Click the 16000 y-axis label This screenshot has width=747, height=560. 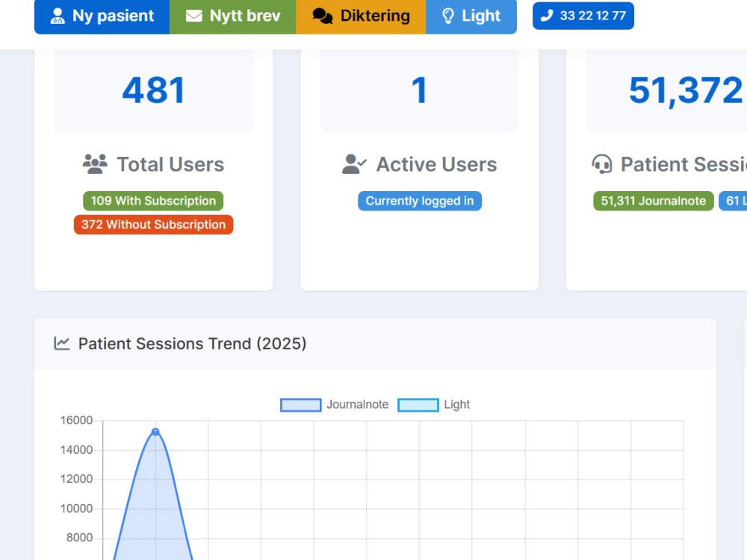point(76,420)
